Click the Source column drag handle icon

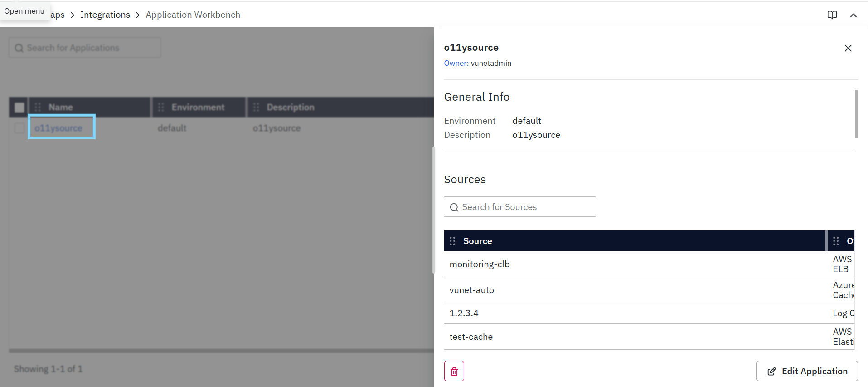click(x=452, y=241)
